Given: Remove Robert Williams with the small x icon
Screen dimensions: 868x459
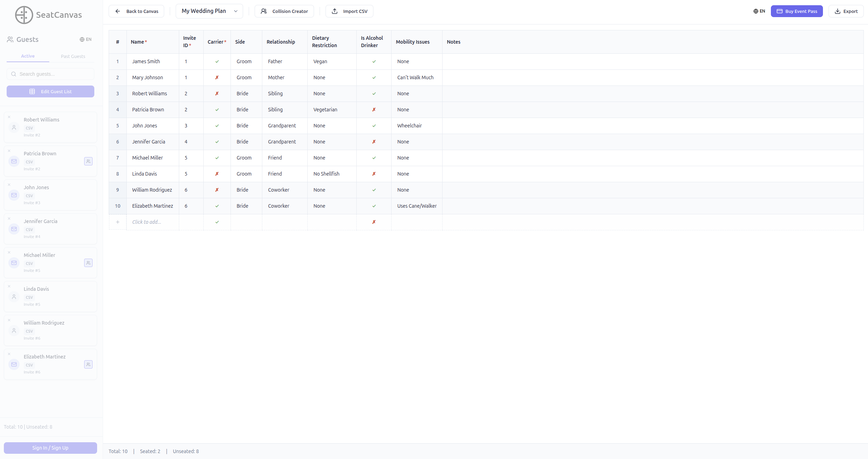Looking at the screenshot, I should [x=9, y=117].
